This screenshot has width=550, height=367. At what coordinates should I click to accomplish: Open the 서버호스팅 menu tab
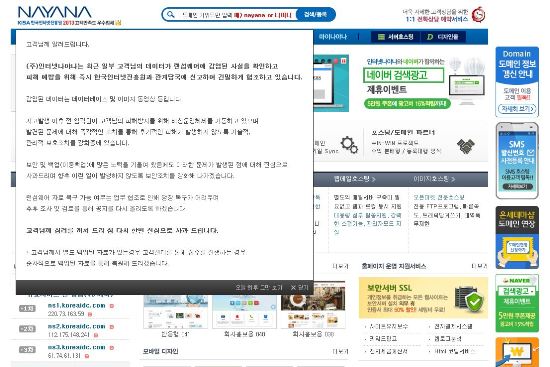click(395, 36)
